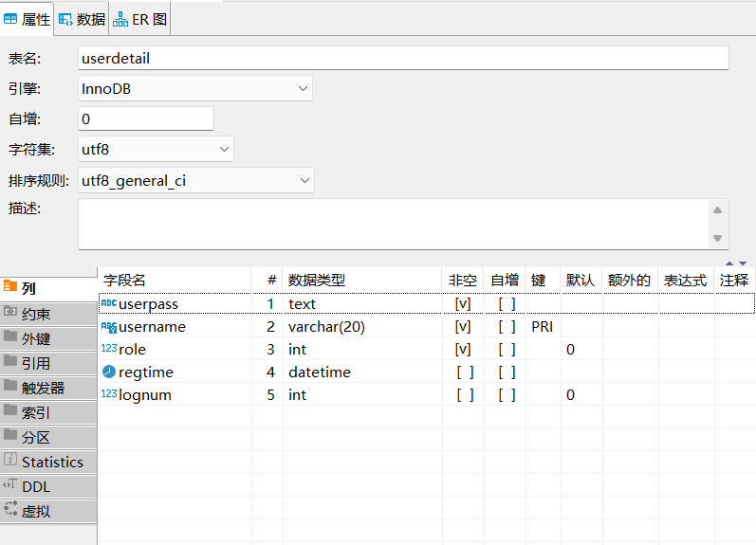This screenshot has width=756, height=545.
Task: Sort by the 字段名 column header
Action: [x=175, y=280]
